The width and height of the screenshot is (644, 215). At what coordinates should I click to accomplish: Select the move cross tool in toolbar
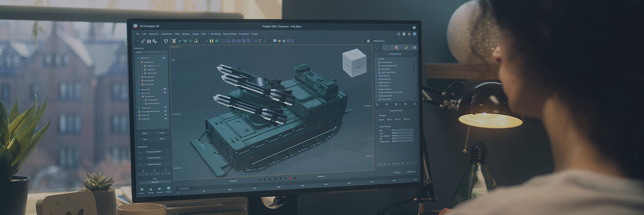click(191, 41)
